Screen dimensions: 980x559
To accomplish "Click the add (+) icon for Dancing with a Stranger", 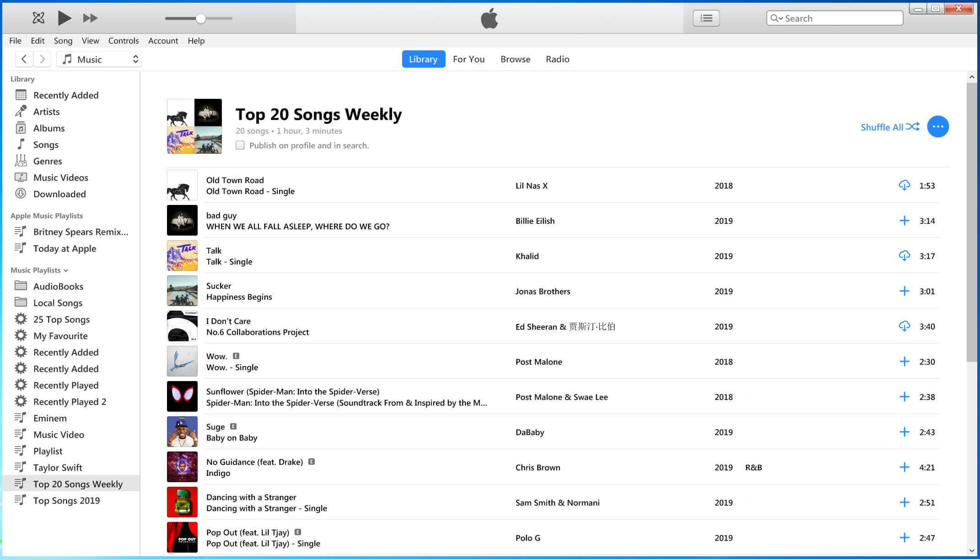I will pos(904,502).
